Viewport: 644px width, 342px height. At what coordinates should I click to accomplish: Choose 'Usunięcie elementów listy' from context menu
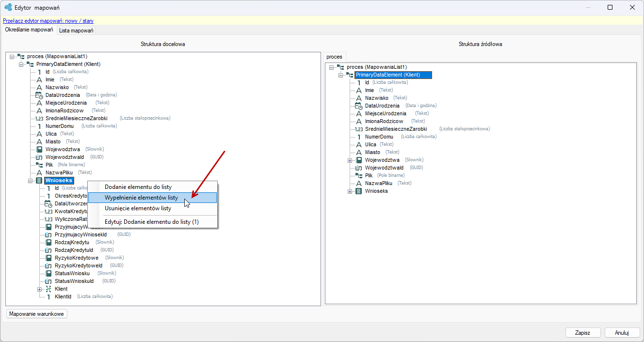coord(152,208)
